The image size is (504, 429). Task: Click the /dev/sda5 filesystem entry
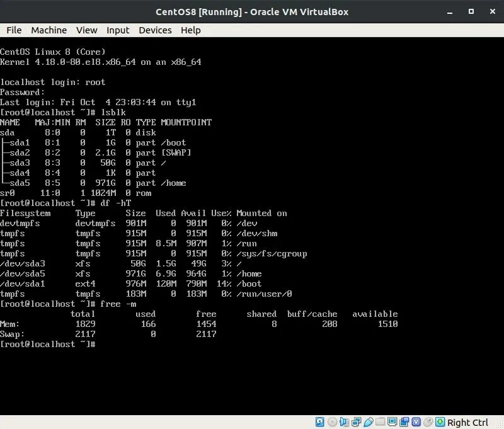pyautogui.click(x=23, y=274)
